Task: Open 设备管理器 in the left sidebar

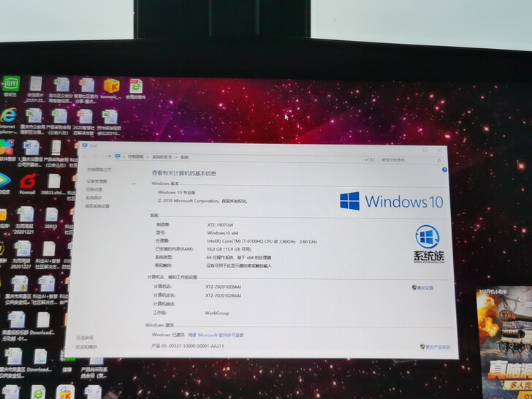Action: pos(96,181)
